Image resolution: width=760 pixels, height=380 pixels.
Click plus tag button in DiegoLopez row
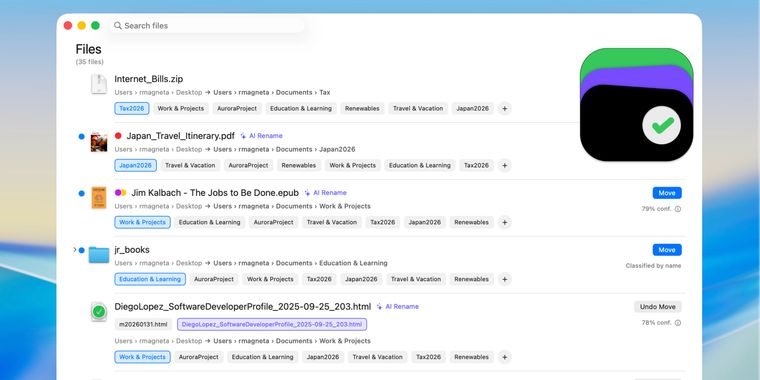point(505,357)
